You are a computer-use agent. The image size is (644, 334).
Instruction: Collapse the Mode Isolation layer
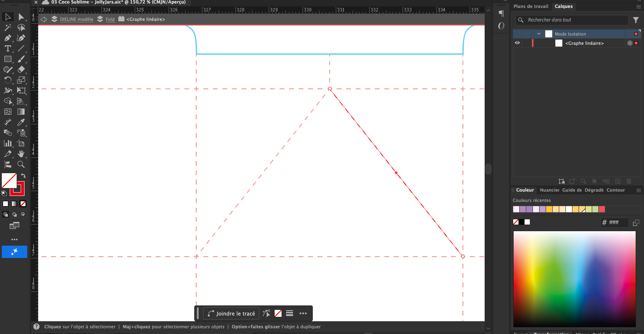539,34
